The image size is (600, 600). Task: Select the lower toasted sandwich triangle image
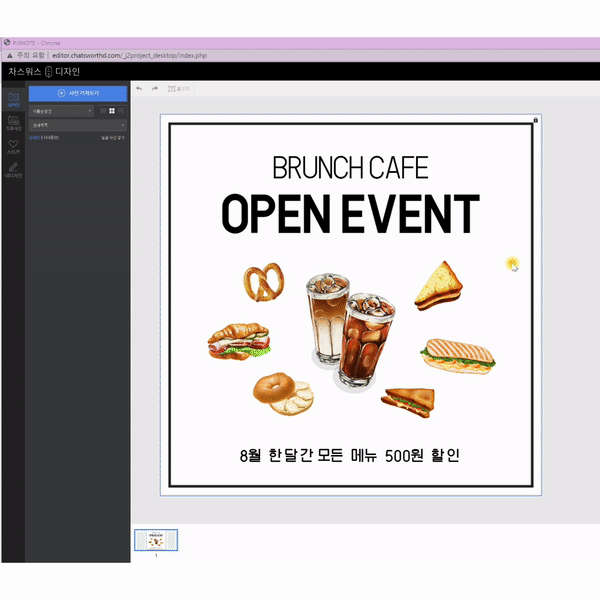point(408,403)
